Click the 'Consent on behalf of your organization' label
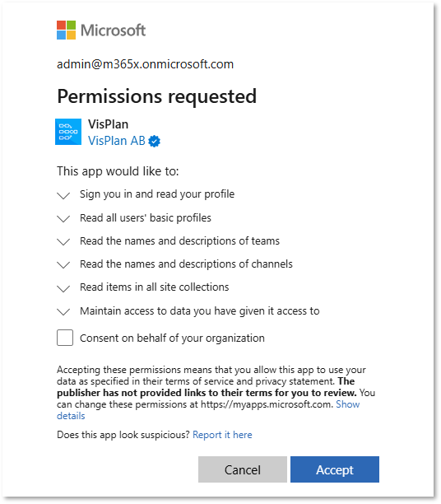This screenshot has height=504, width=441. point(172,338)
